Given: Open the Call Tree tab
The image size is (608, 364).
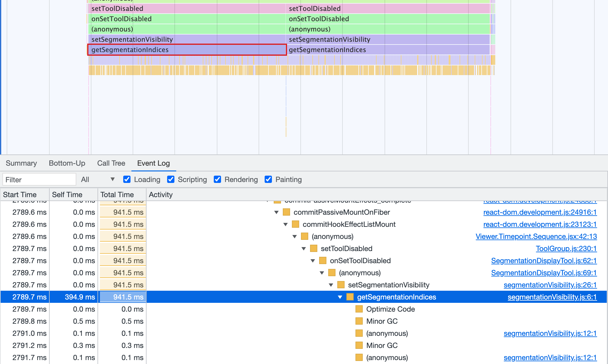Looking at the screenshot, I should (111, 163).
